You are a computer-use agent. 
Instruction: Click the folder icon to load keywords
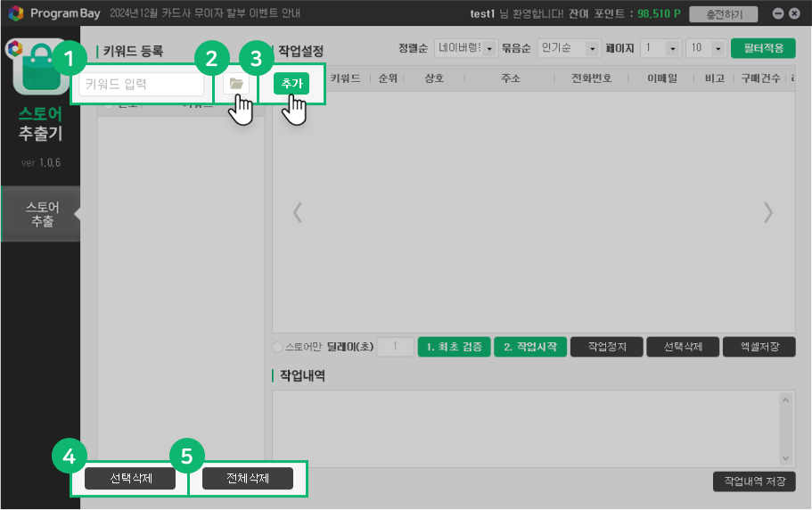tap(235, 83)
